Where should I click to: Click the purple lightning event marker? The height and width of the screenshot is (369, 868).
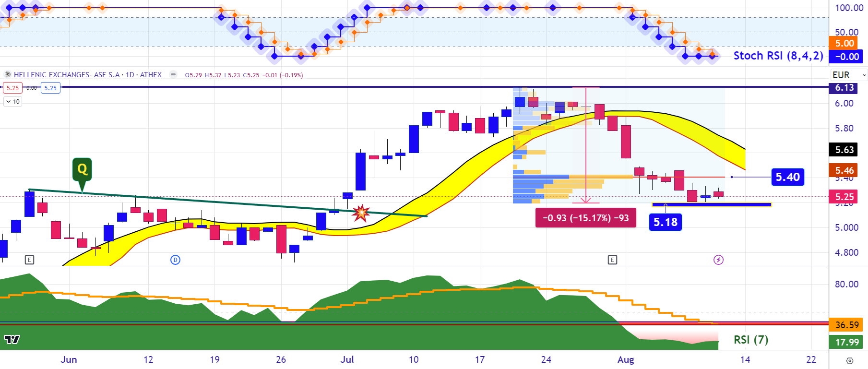pyautogui.click(x=718, y=260)
